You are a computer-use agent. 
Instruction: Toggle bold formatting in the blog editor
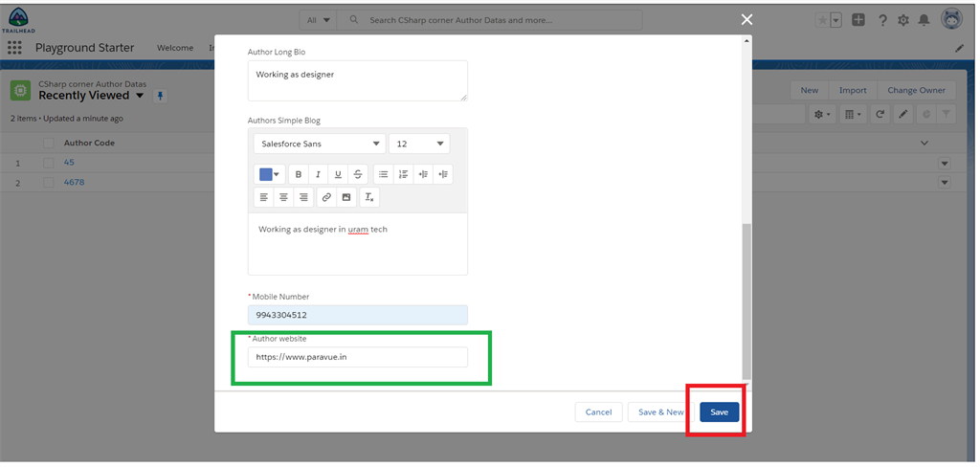(299, 174)
